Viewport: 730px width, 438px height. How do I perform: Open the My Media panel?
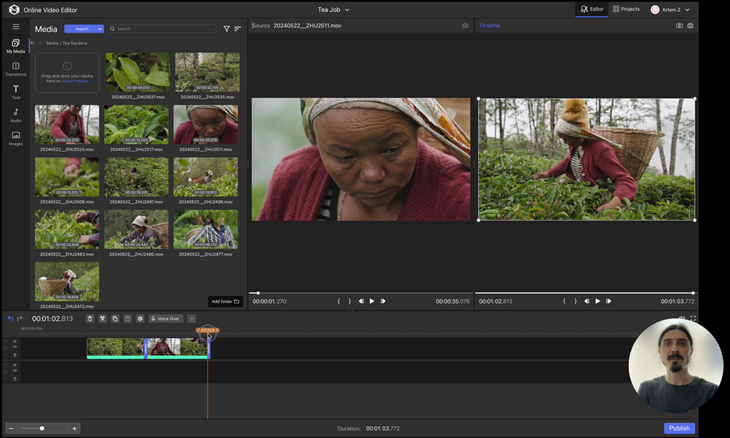click(16, 46)
